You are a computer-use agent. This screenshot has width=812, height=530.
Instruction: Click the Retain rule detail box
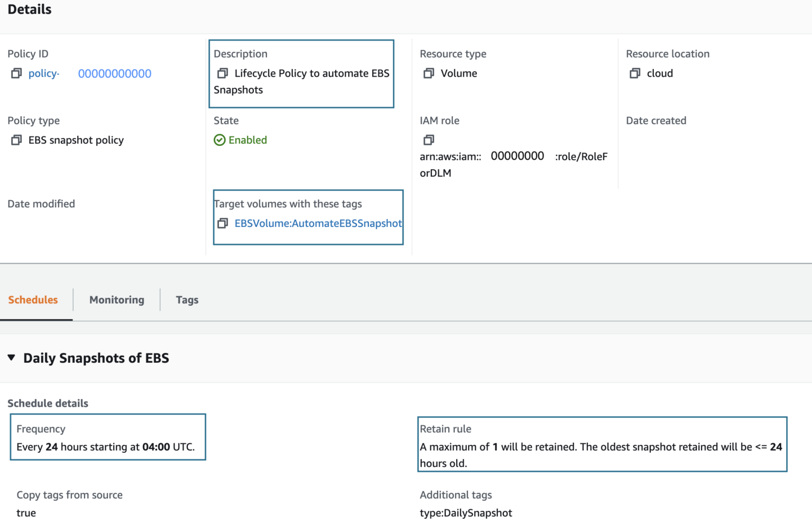tap(602, 444)
